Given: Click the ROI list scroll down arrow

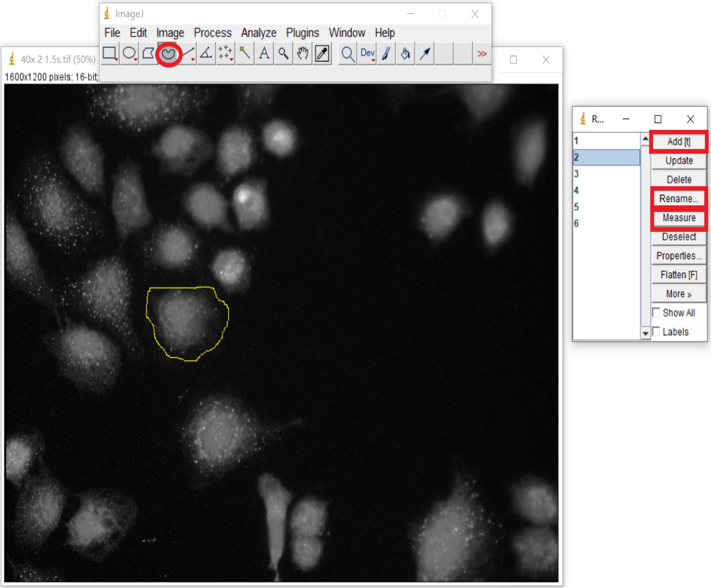Looking at the screenshot, I should click(x=645, y=333).
